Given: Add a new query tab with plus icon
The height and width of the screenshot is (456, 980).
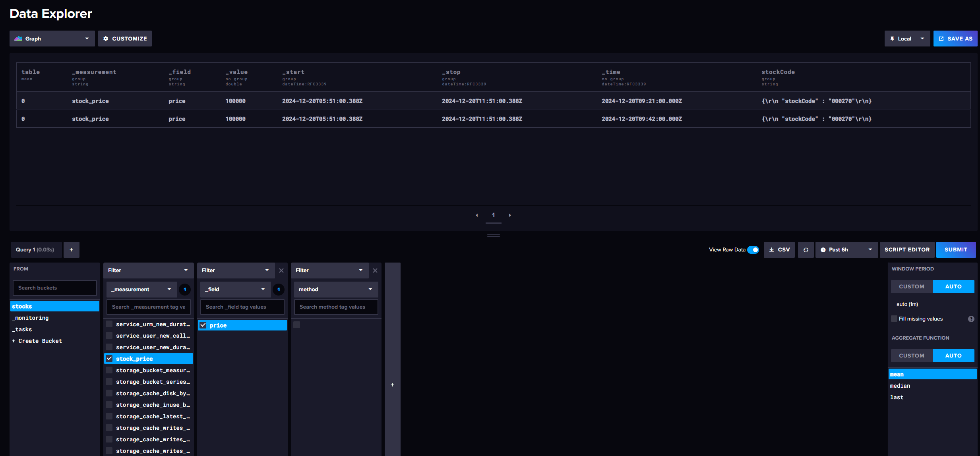Looking at the screenshot, I should point(72,250).
